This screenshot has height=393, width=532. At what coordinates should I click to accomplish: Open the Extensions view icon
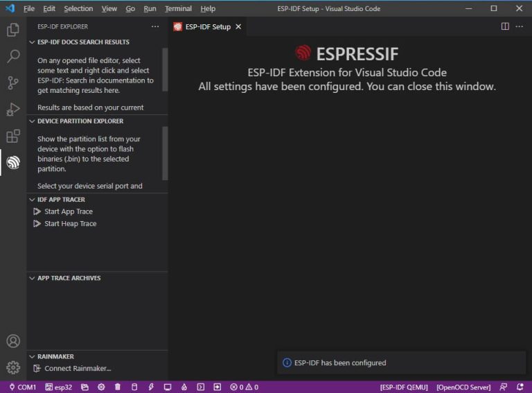(13, 136)
